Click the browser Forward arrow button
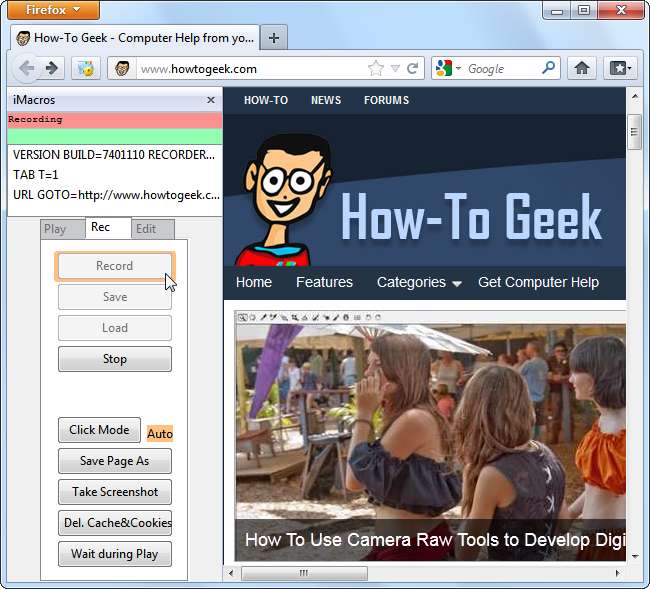This screenshot has height=589, width=650. coord(52,68)
